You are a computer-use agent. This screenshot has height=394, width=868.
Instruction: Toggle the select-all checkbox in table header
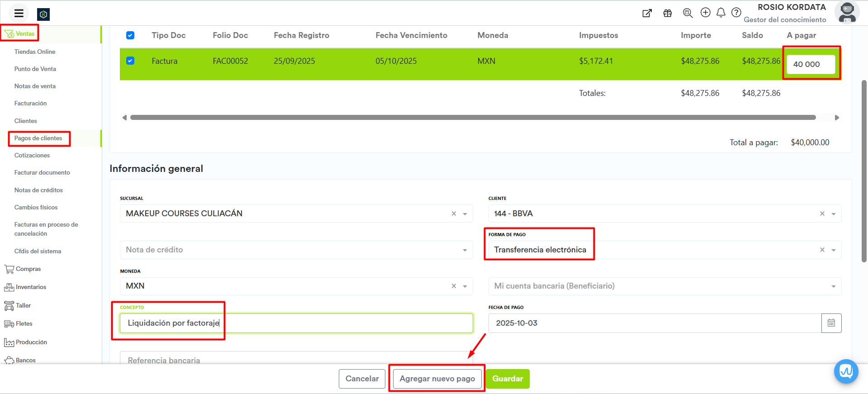click(130, 35)
